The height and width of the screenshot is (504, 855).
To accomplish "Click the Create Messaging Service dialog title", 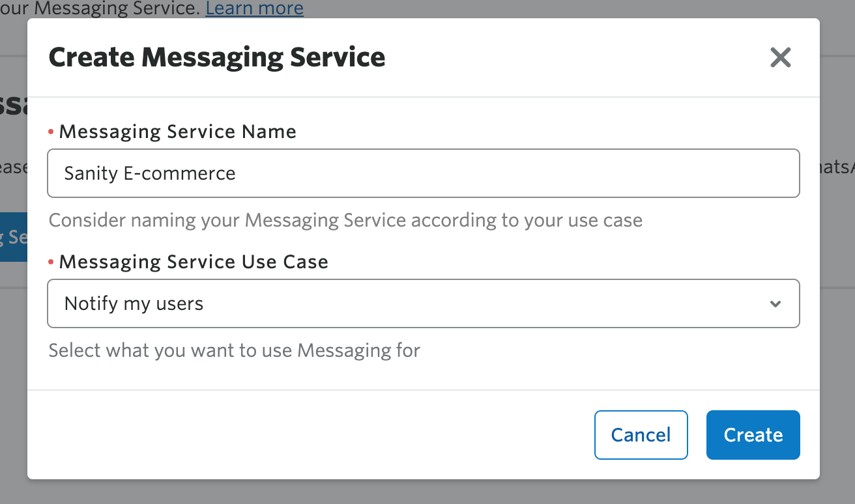I will [x=216, y=57].
